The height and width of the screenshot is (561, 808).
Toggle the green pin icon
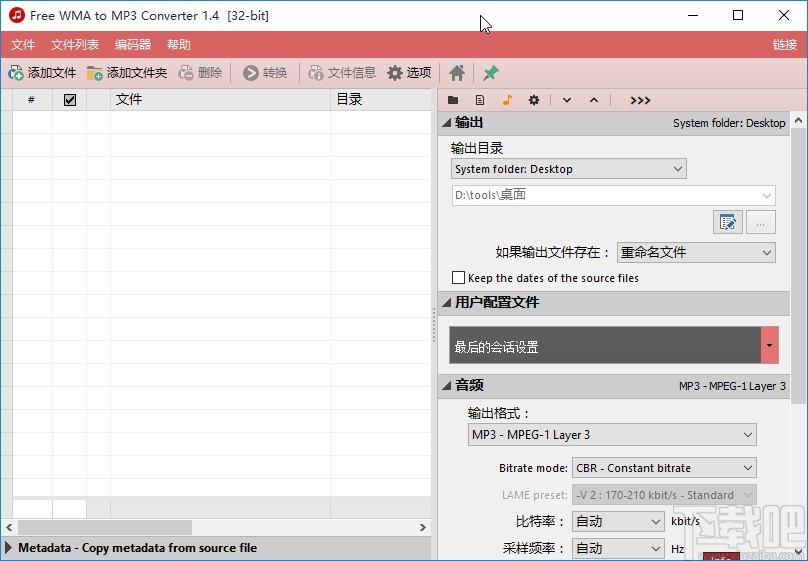491,73
